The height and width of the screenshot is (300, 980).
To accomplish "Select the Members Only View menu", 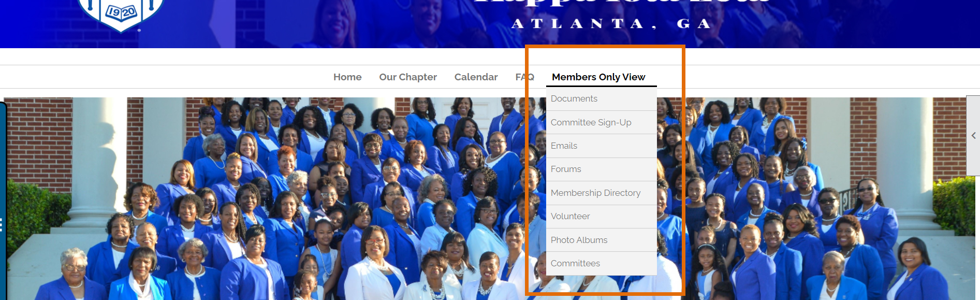I will click(598, 77).
